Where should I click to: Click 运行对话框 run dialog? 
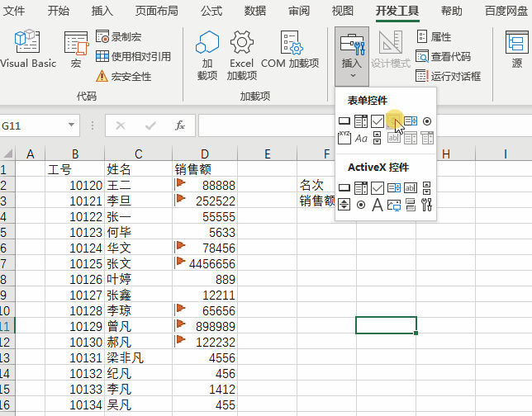[x=449, y=76]
